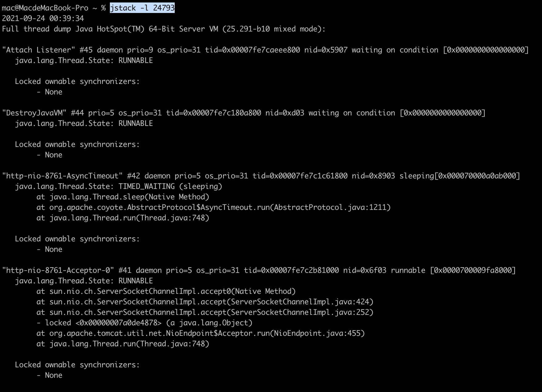Click 'Locked ownable synchronizers' under Attach Listener
The height and width of the screenshot is (392, 542).
pyautogui.click(x=77, y=81)
